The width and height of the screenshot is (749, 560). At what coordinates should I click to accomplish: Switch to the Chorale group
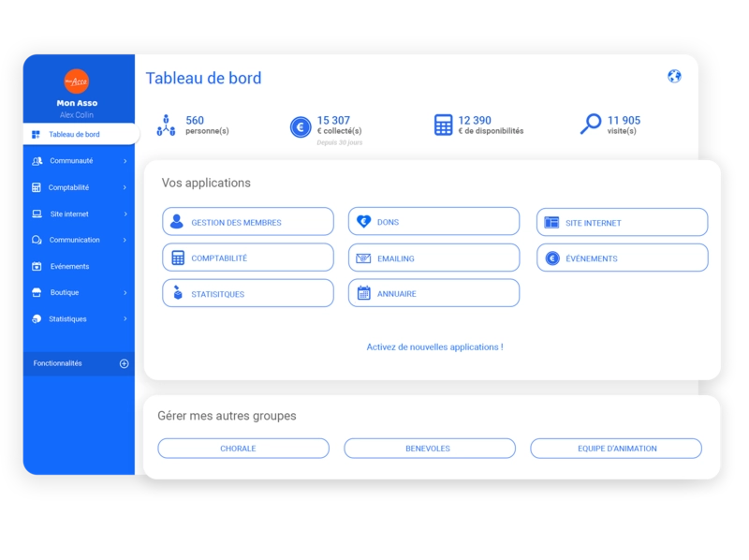pyautogui.click(x=243, y=449)
